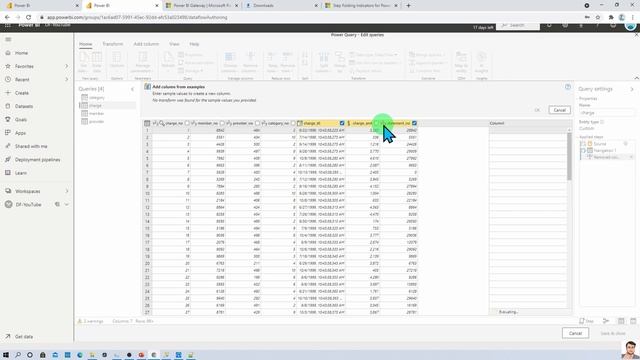Click the data grid vertical scrollbar
The image size is (640, 360).
pos(569,156)
